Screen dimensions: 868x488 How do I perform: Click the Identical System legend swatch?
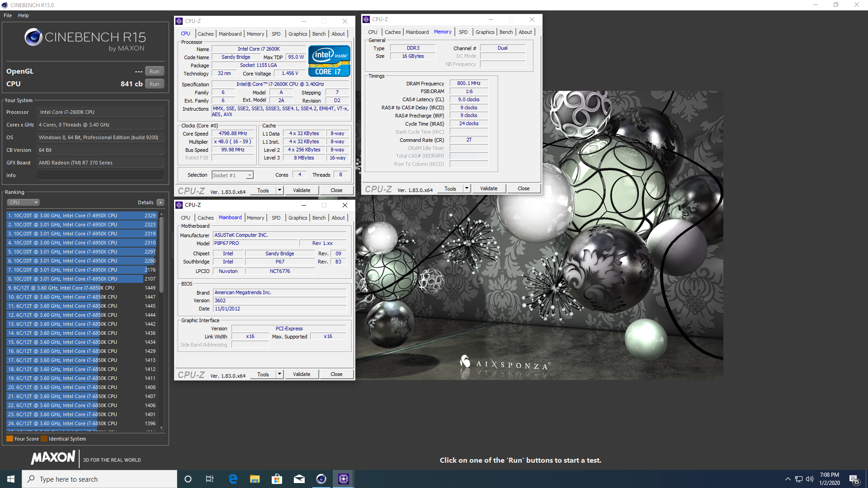click(44, 439)
